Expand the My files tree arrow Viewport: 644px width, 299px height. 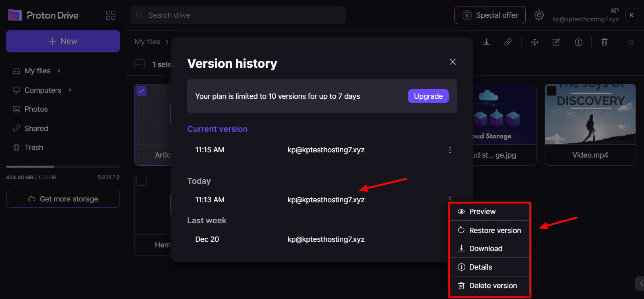59,71
